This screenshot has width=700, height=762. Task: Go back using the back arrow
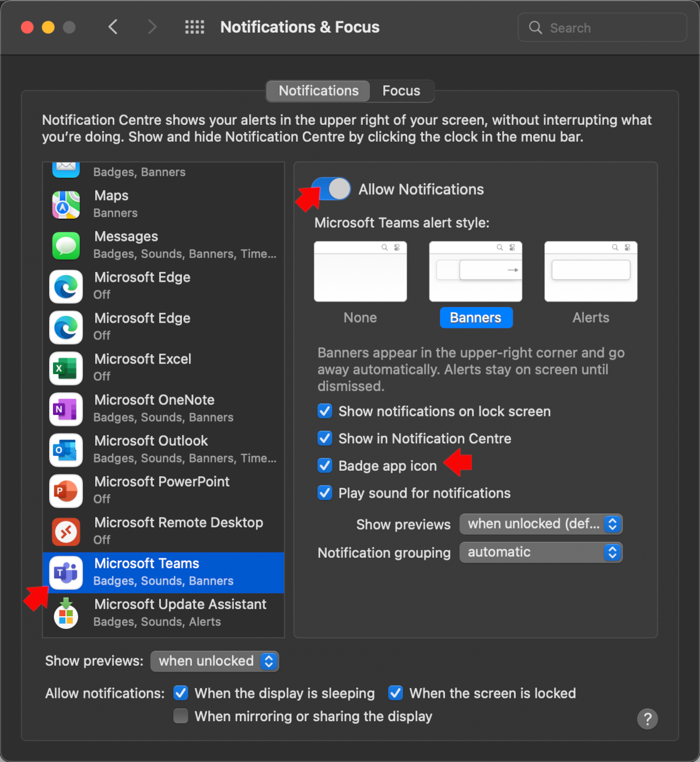(x=113, y=27)
